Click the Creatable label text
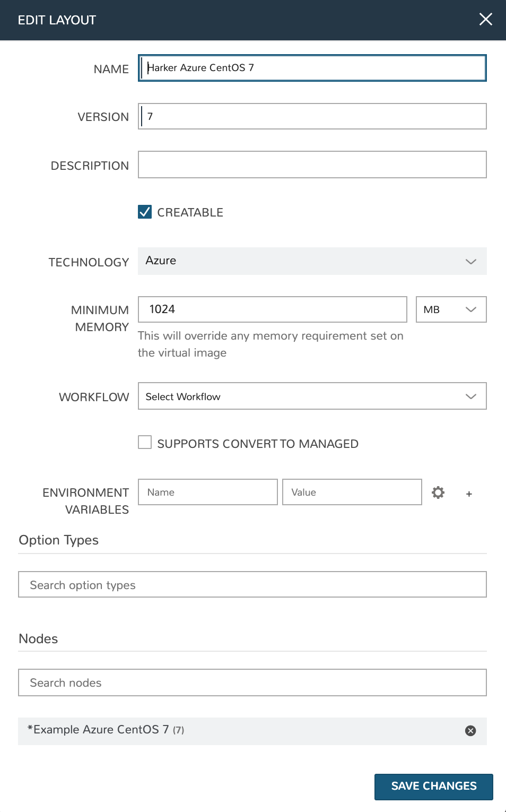The width and height of the screenshot is (506, 812). [190, 213]
